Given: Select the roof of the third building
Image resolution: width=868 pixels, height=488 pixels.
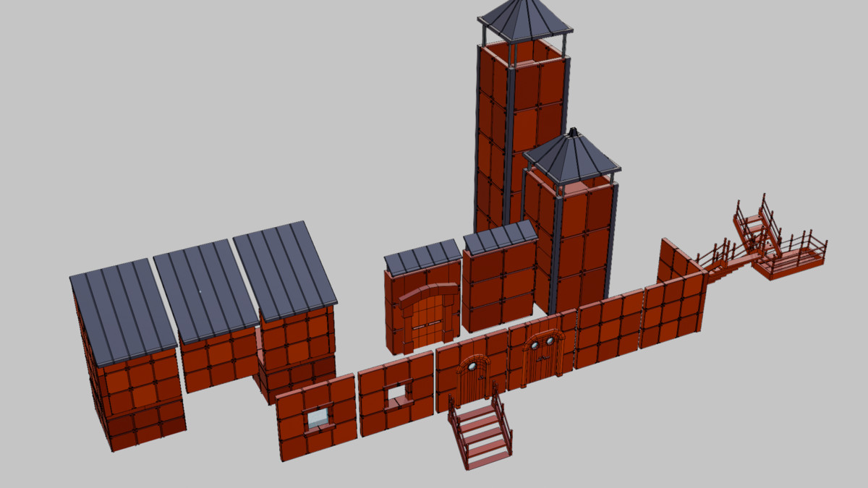Looking at the screenshot, I should click(286, 271).
